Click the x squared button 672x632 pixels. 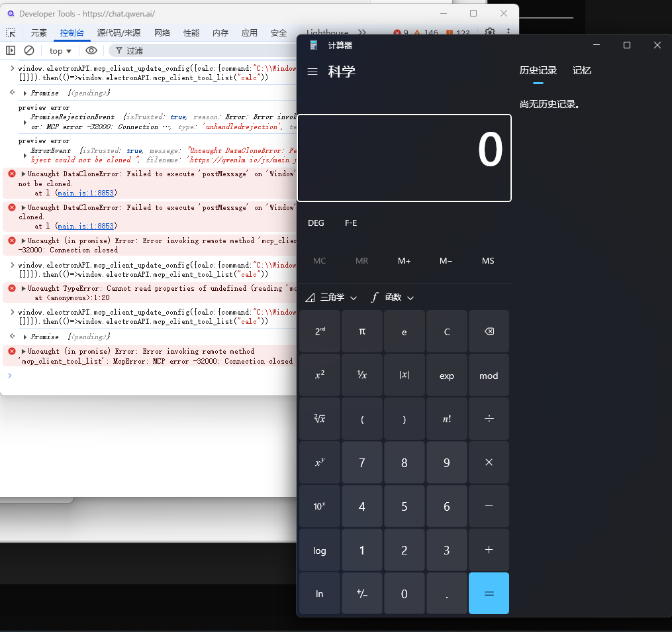(320, 375)
